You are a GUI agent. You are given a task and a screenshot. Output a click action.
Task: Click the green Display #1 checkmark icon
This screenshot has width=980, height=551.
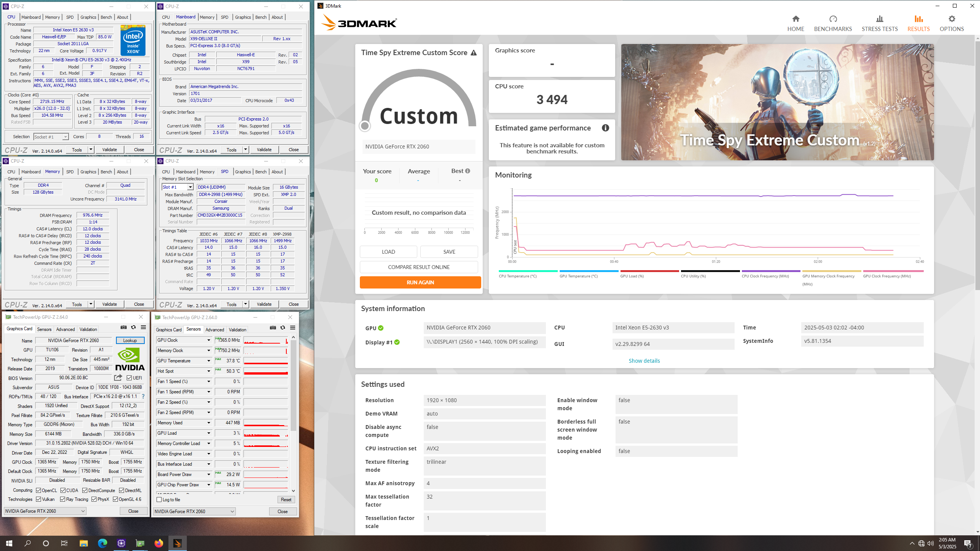[x=397, y=342]
